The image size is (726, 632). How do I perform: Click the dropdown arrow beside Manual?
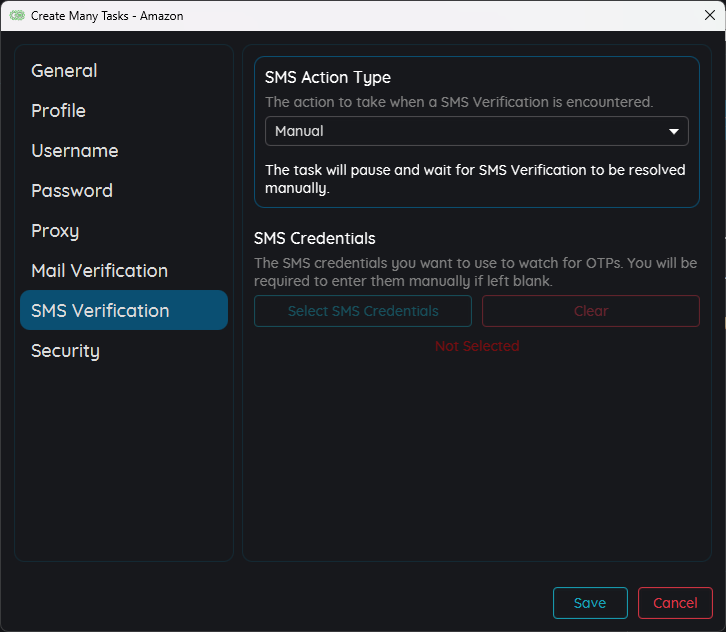coord(674,131)
